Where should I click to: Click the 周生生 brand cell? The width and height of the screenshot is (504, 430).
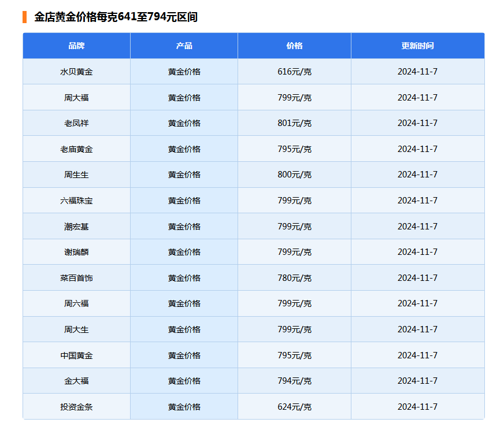tap(76, 175)
